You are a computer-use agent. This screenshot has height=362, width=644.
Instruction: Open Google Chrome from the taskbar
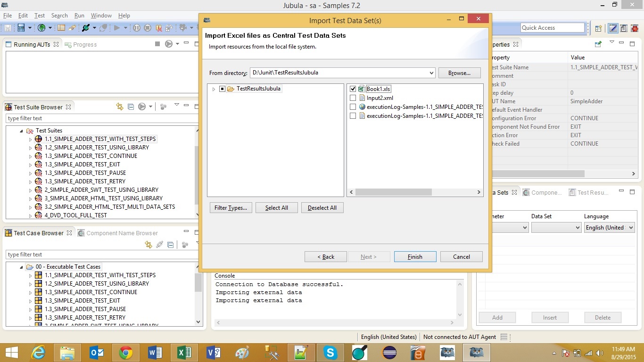click(x=125, y=353)
